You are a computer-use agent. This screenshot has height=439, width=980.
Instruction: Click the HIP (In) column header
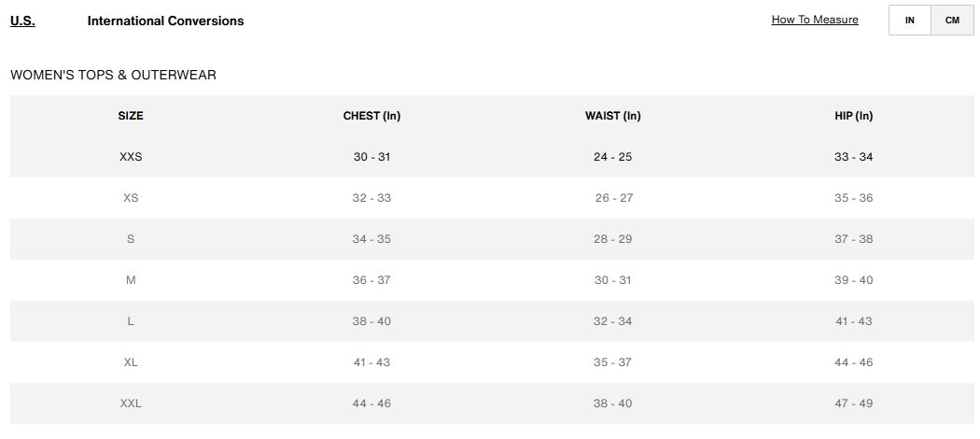point(853,116)
